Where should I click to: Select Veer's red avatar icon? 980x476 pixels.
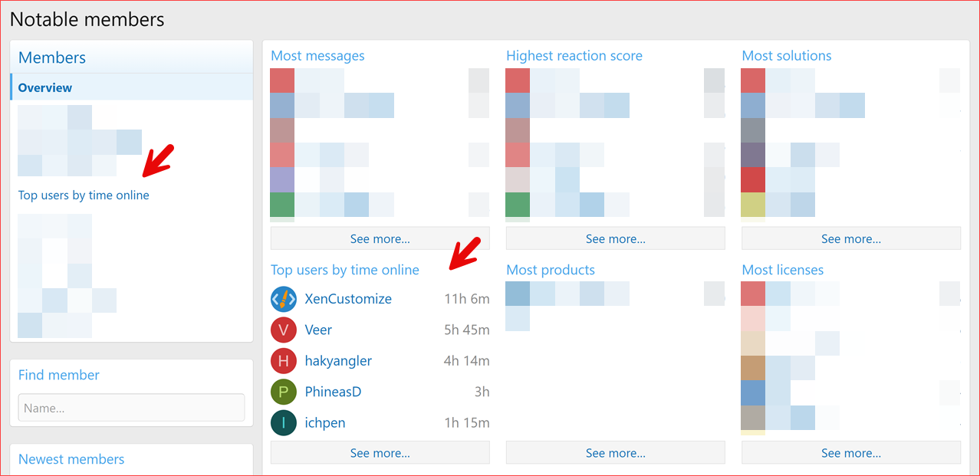click(283, 330)
